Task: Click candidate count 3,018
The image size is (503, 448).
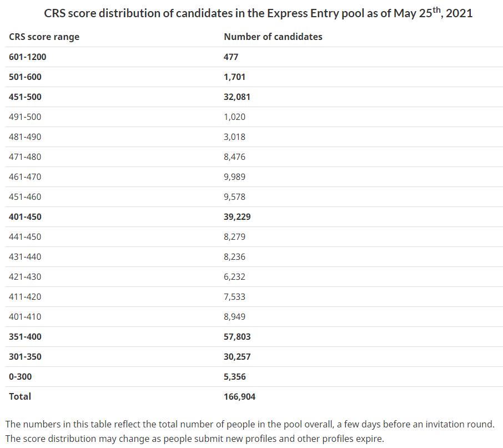Action: point(234,137)
